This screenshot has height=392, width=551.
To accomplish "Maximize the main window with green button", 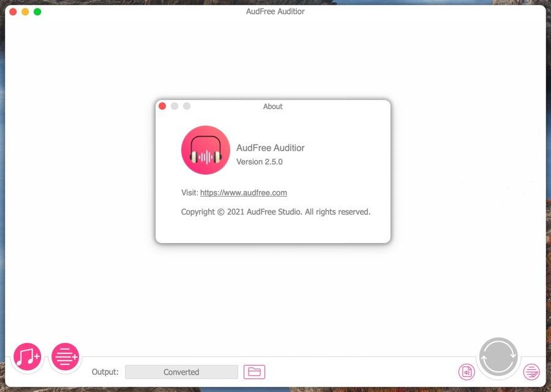I will click(x=37, y=12).
